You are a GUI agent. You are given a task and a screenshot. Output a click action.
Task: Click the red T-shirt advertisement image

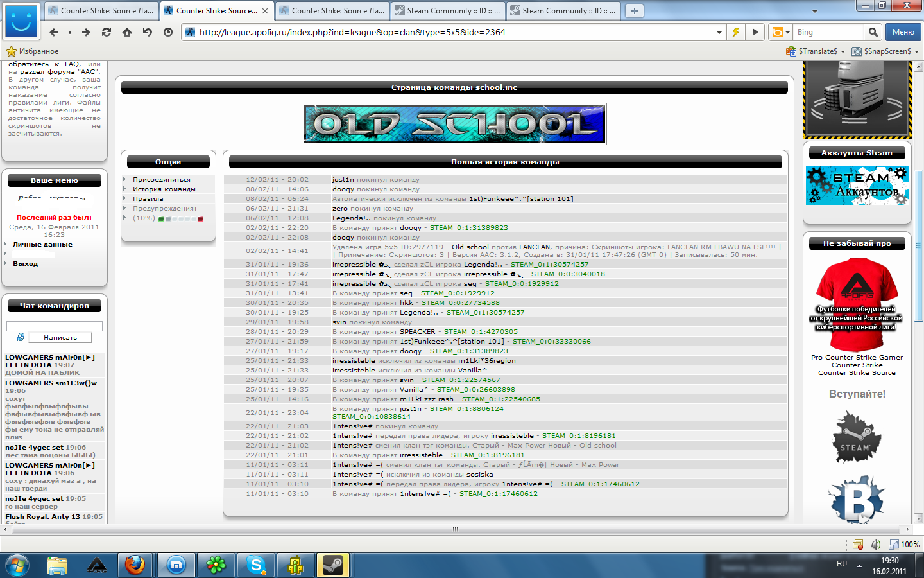tap(857, 304)
